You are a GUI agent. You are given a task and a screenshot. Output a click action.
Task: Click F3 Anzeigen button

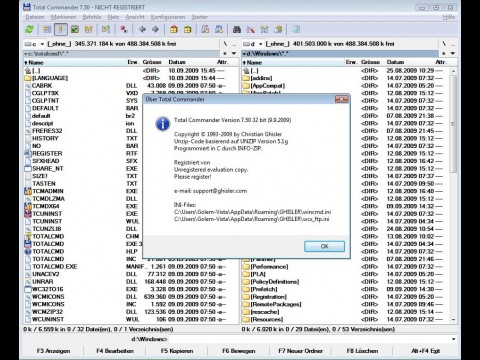click(x=53, y=351)
